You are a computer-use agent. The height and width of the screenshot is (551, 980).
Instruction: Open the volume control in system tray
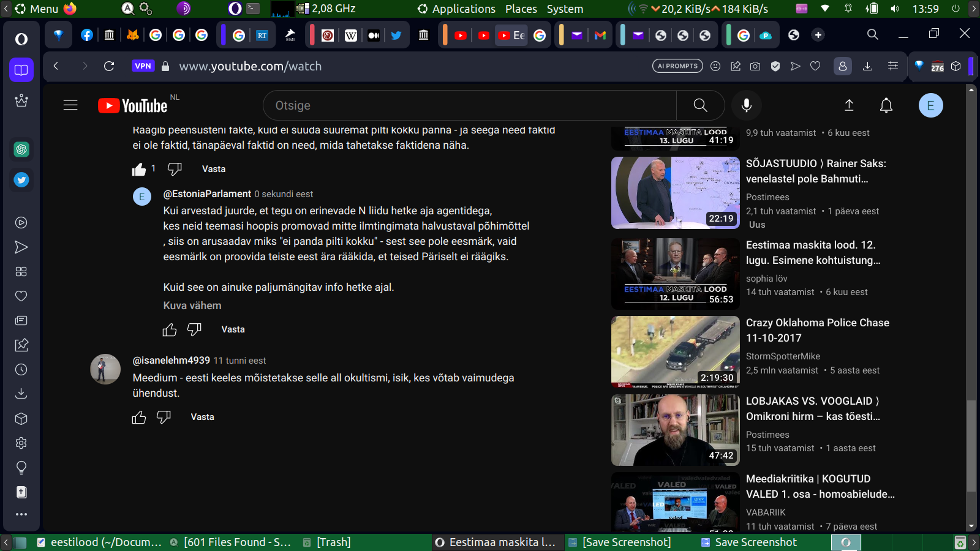click(895, 9)
